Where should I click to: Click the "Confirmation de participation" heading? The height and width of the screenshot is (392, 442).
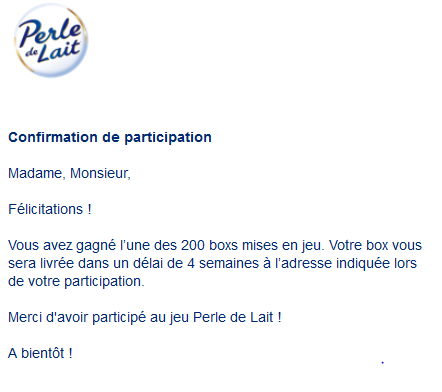tap(110, 137)
